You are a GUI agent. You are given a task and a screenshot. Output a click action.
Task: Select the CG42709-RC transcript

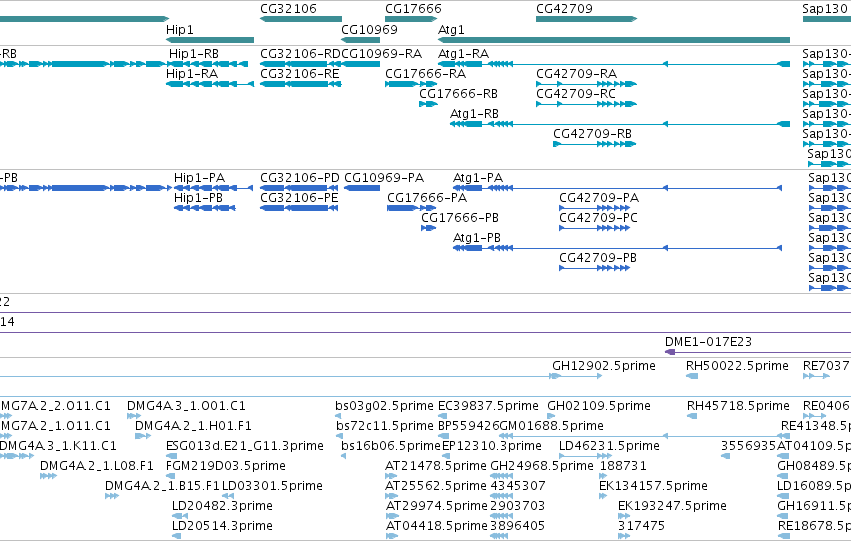tap(586, 104)
